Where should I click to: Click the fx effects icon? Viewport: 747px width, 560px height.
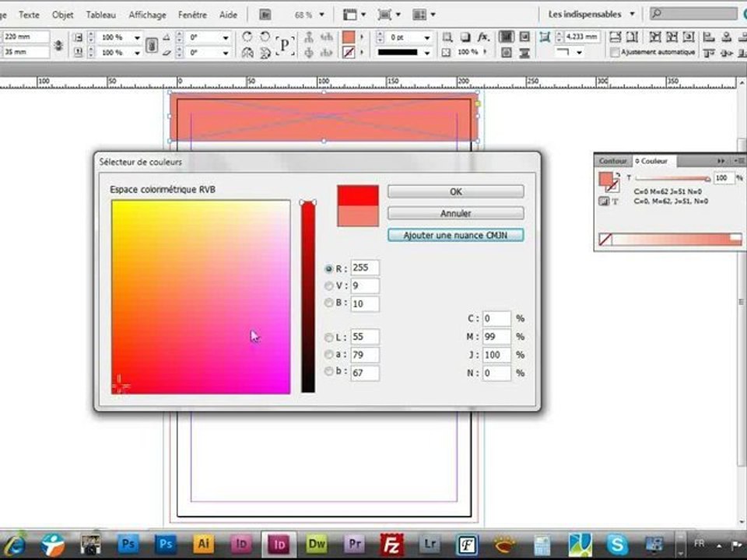pos(483,37)
